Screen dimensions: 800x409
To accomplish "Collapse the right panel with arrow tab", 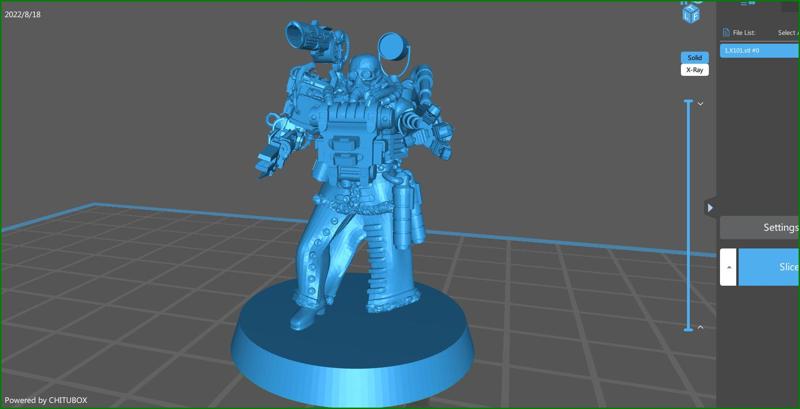I will (x=710, y=208).
